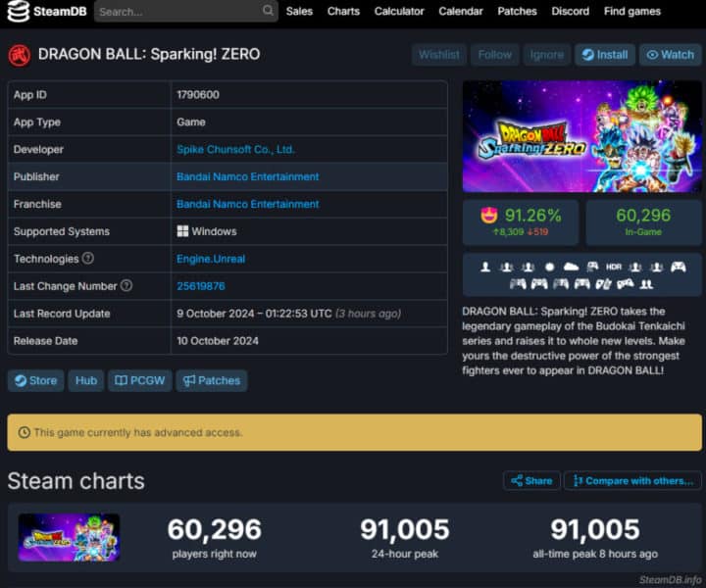The width and height of the screenshot is (706, 588).
Task: Open the Technologies help question mark
Action: tap(88, 259)
